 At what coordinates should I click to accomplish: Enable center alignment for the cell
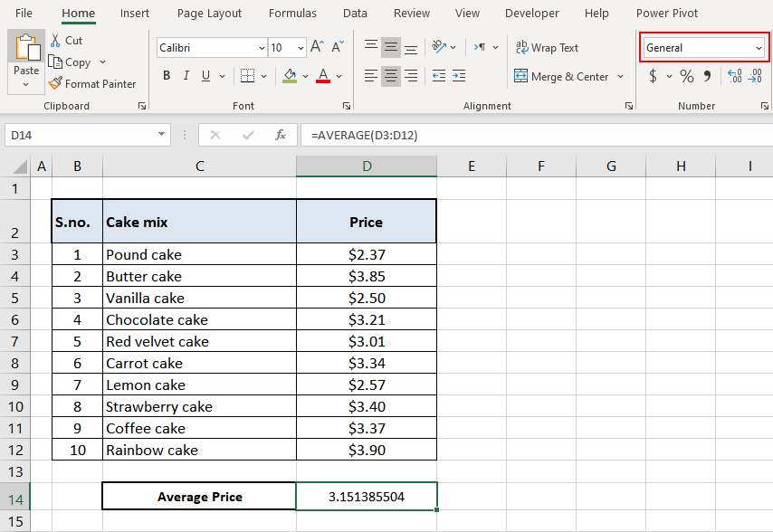point(390,77)
